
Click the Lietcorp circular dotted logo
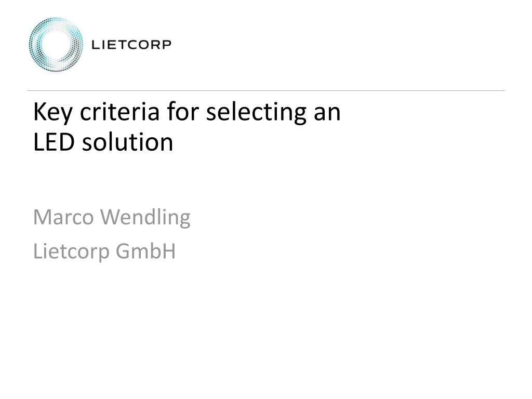point(56,45)
